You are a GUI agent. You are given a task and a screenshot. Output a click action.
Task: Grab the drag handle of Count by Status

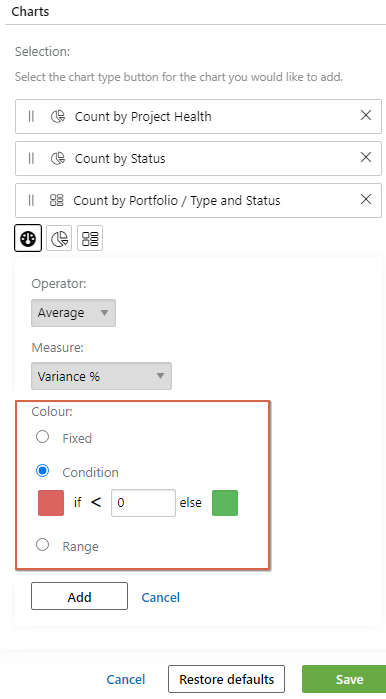(31, 158)
